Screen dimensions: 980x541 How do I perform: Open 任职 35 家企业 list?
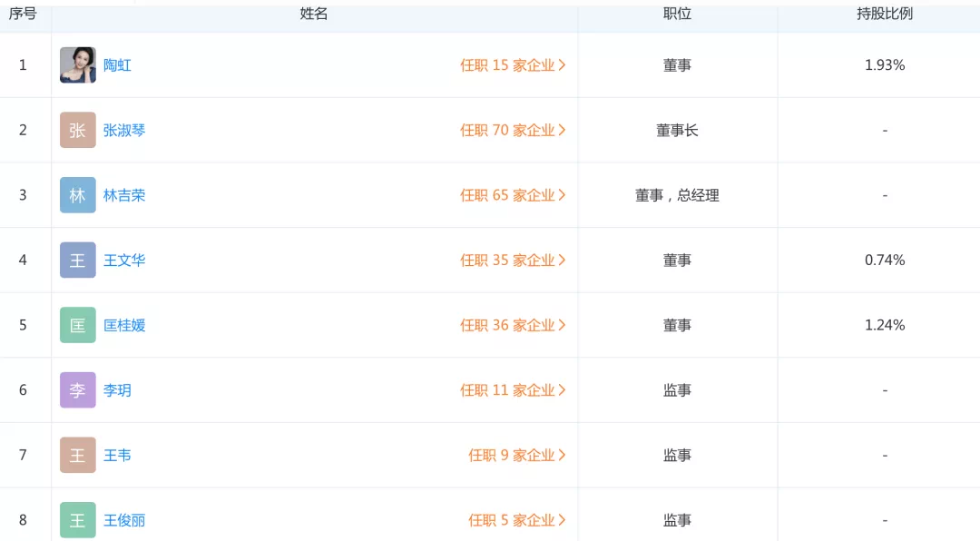click(x=513, y=261)
